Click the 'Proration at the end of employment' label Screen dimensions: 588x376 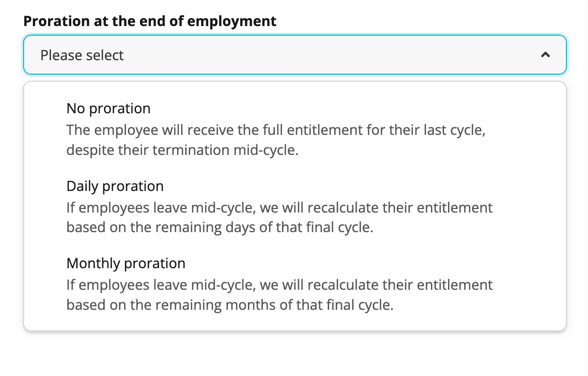coord(150,22)
